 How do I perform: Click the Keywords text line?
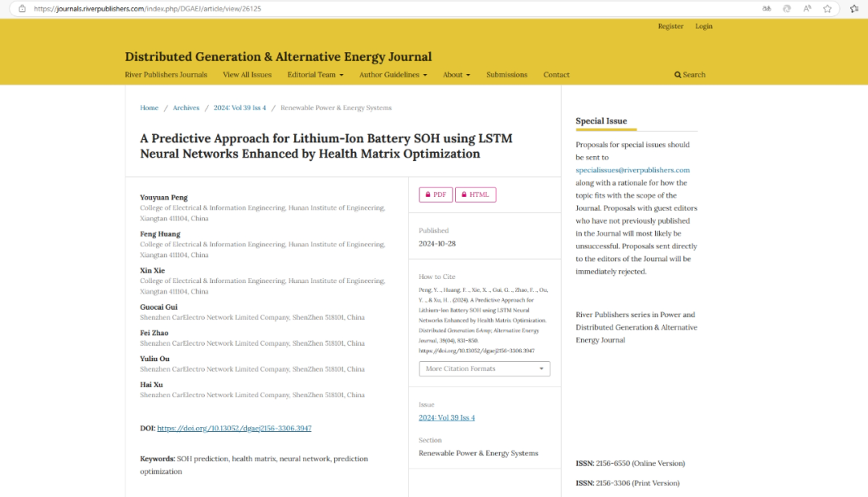254,465
